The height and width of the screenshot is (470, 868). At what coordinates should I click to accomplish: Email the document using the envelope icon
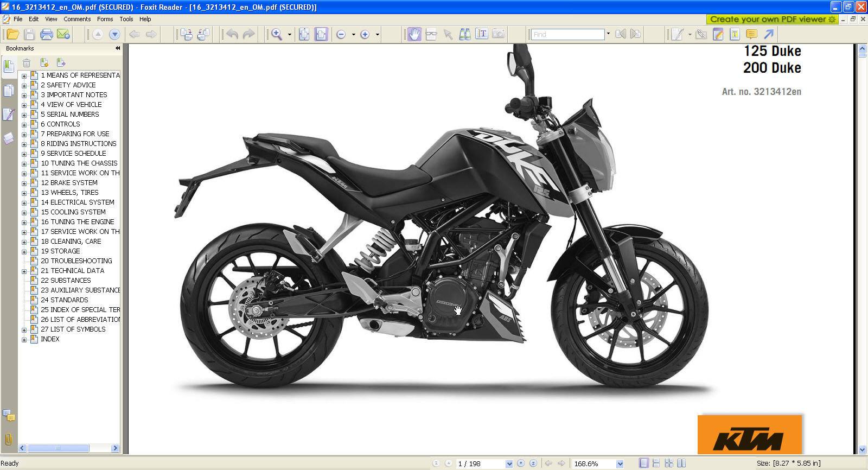point(63,34)
